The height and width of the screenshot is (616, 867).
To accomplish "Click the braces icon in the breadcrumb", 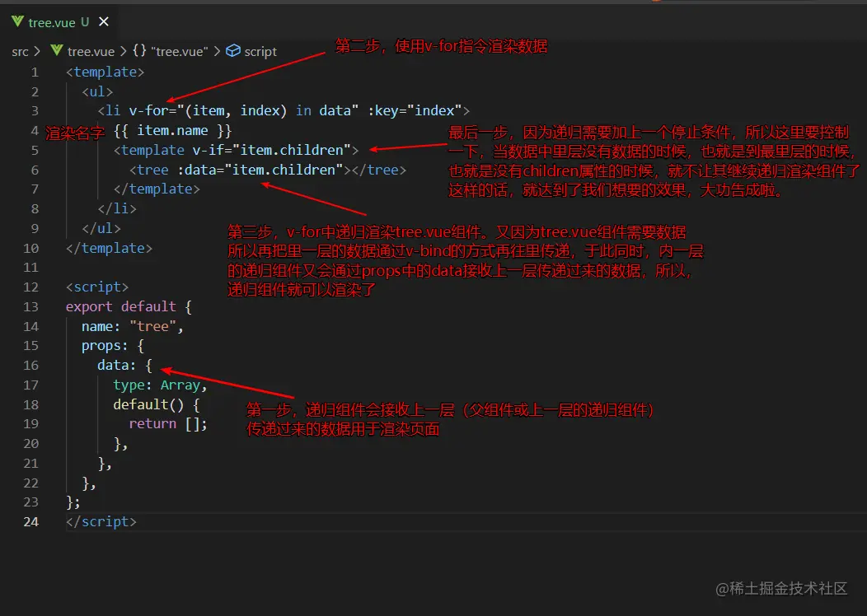I will point(139,51).
